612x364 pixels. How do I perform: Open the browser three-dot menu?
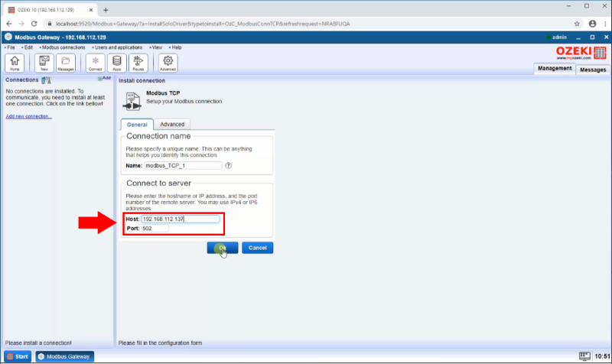(605, 24)
